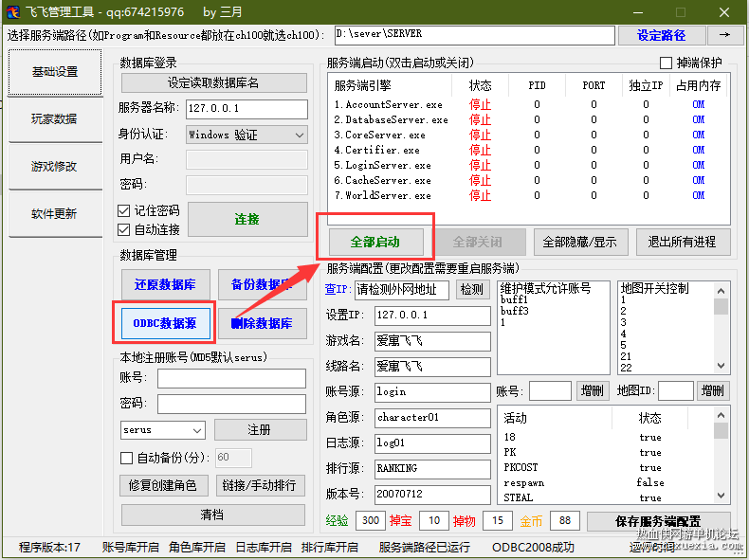The width and height of the screenshot is (749, 560).
Task: Click down arrow of 地图开关控制 scrollbar
Action: pyautogui.click(x=722, y=366)
